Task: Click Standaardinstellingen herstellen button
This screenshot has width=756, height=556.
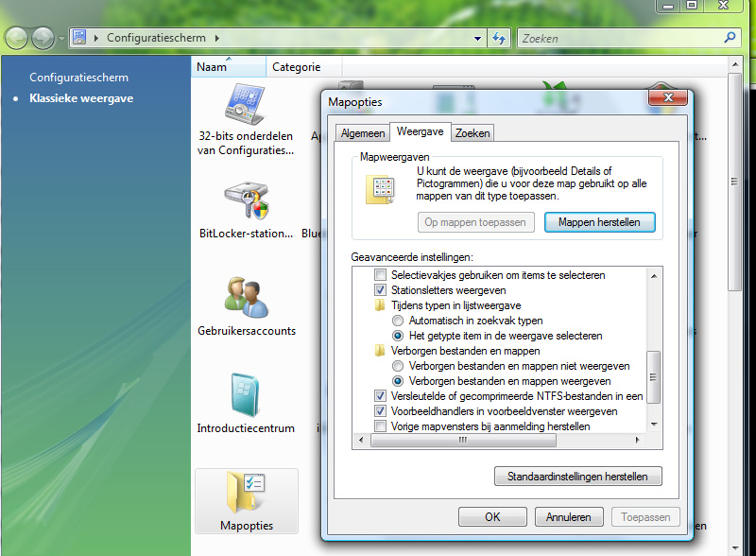Action: [577, 477]
